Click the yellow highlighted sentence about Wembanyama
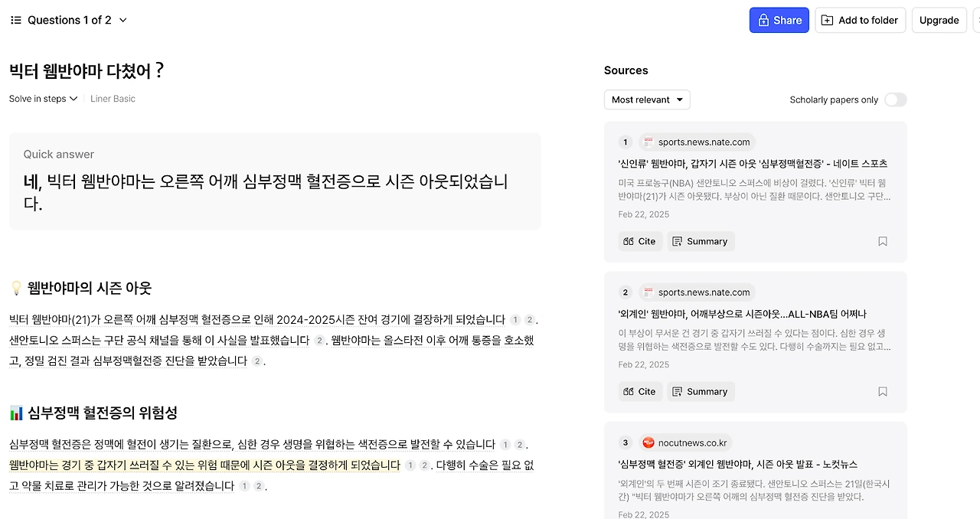980x519 pixels. pos(204,465)
